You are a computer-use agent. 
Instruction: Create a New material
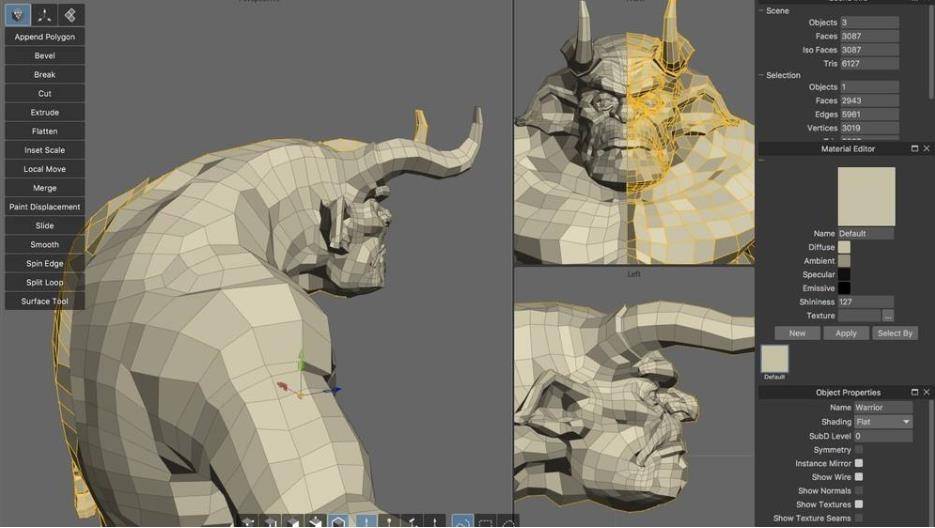point(797,333)
